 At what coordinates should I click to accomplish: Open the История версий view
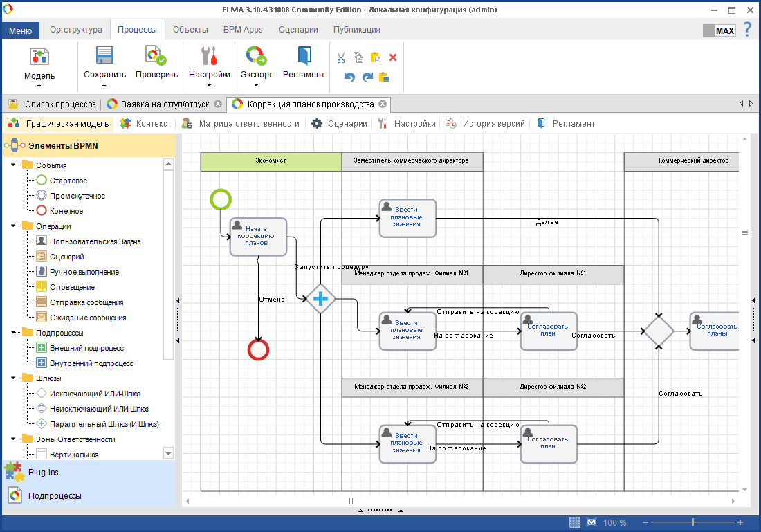point(486,124)
